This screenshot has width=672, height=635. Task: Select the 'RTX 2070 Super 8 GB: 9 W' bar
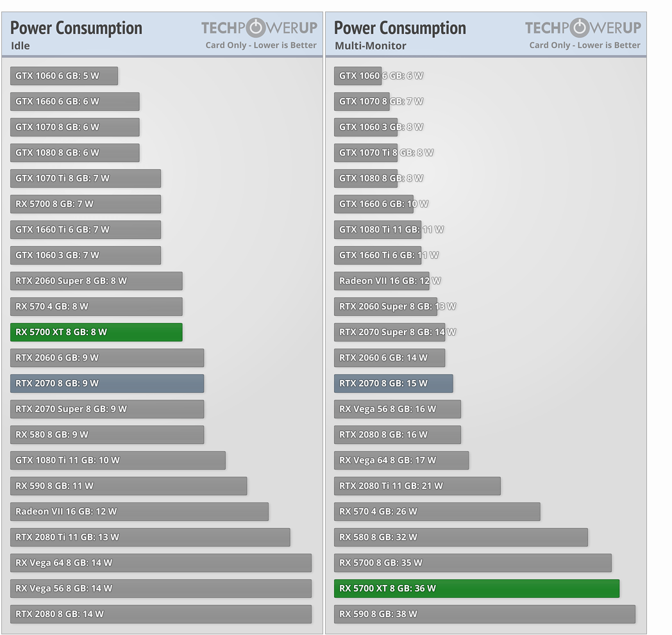point(107,409)
